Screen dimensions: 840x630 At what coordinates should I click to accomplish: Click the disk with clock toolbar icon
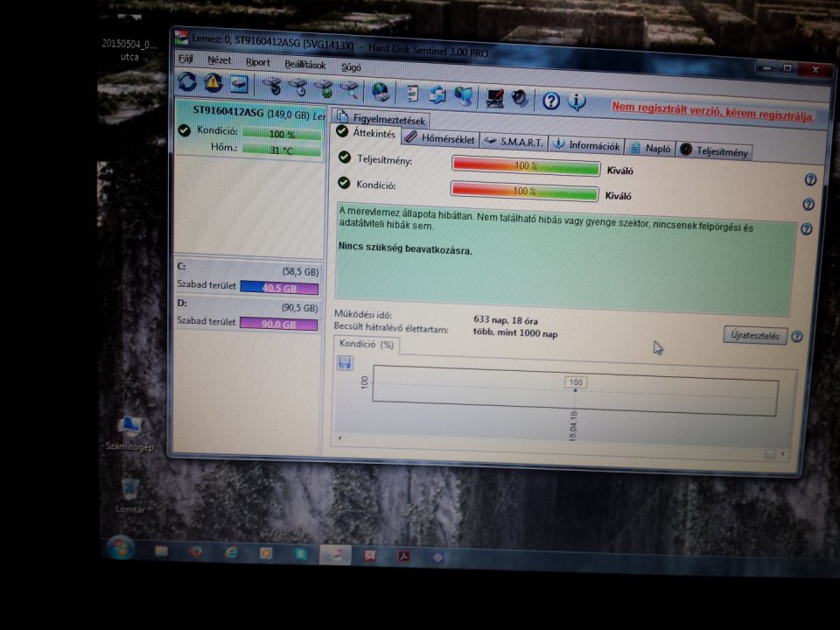(x=297, y=87)
